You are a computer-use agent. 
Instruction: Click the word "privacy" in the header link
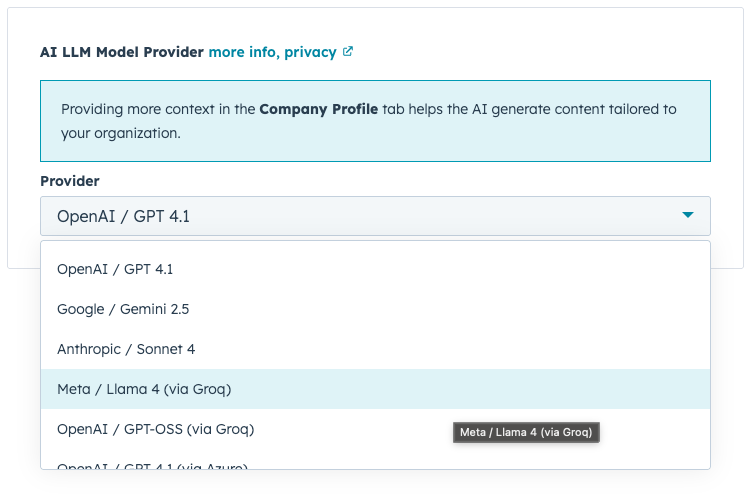(x=310, y=52)
